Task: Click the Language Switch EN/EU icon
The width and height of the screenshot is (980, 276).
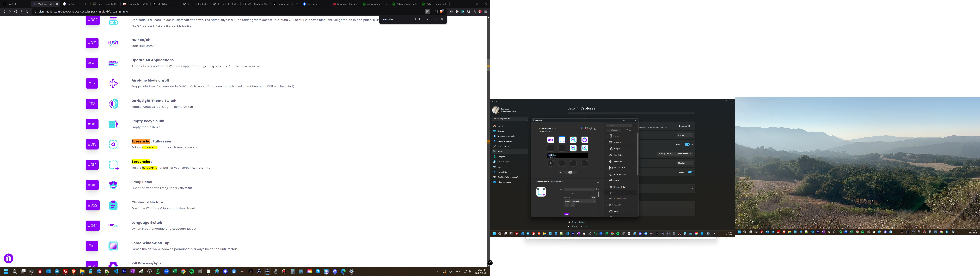Action: 113,226
